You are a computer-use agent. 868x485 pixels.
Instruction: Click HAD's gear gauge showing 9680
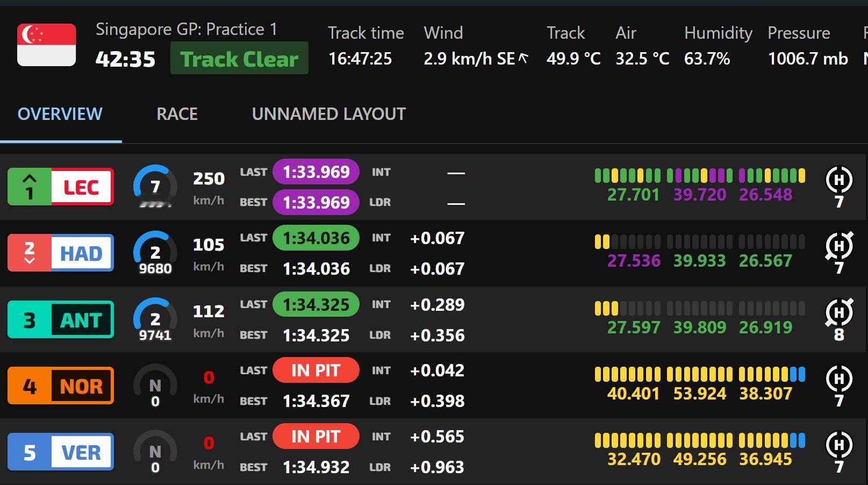click(155, 253)
